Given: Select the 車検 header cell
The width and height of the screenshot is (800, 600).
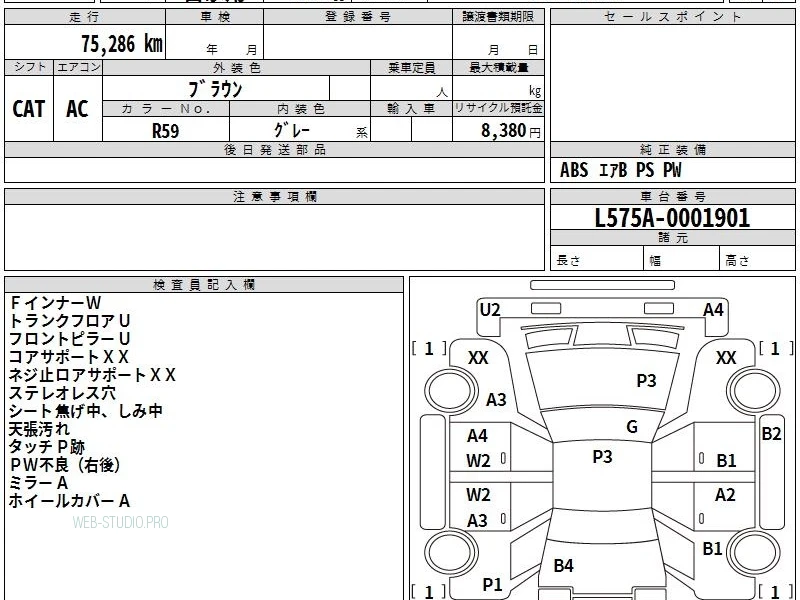Looking at the screenshot, I should coord(215,17).
